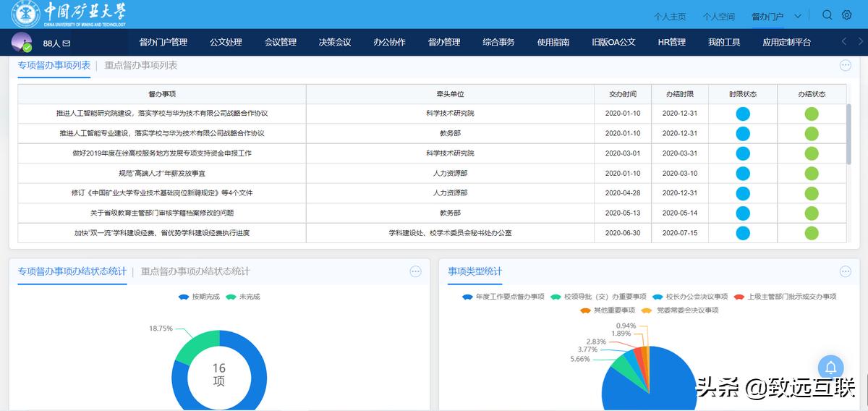Click the table's vertical scrollbar thumb
The width and height of the screenshot is (868, 411).
pyautogui.click(x=848, y=134)
